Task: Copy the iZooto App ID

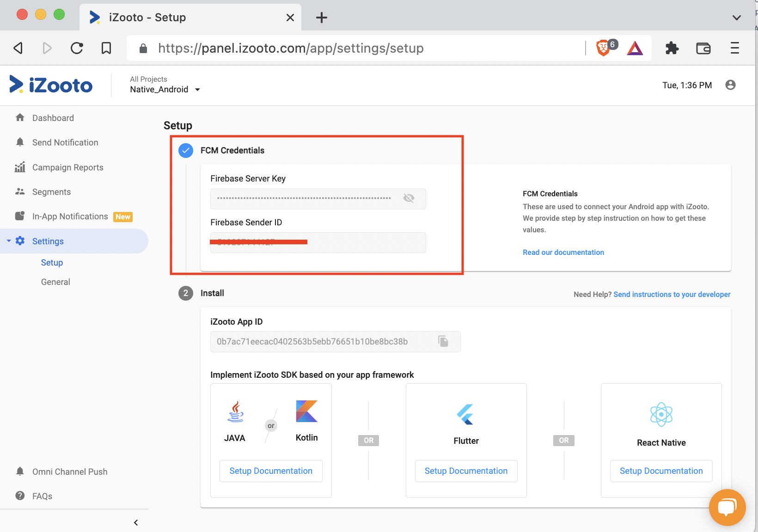Action: tap(443, 341)
